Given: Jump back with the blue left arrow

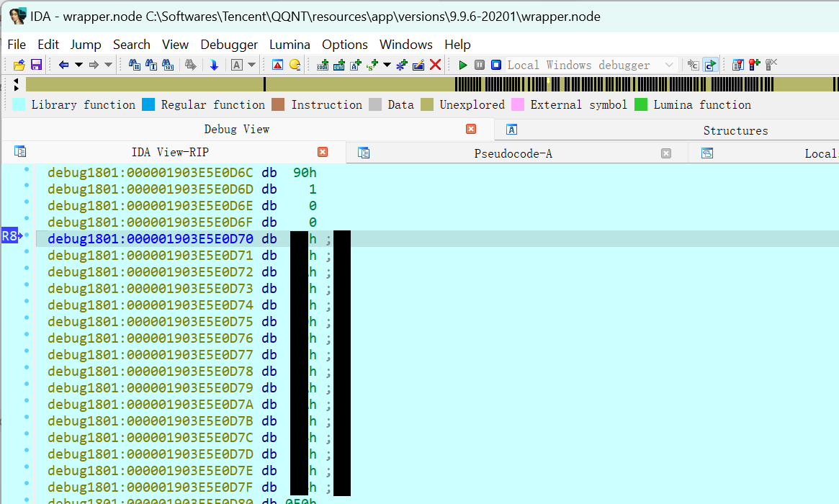Looking at the screenshot, I should 63,66.
